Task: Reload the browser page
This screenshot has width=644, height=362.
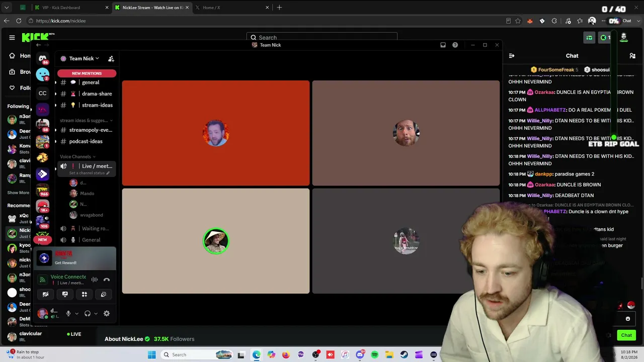Action: pyautogui.click(x=19, y=21)
